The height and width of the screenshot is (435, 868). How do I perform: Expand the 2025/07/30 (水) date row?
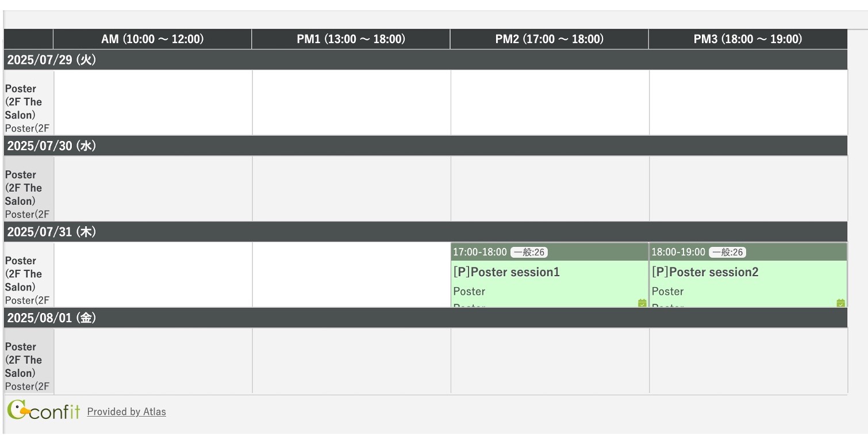[x=425, y=146]
